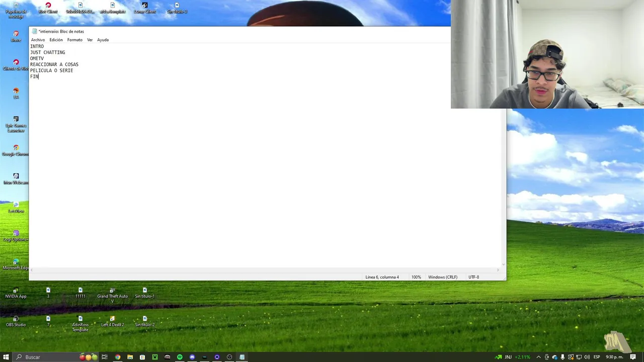Select the Sin título-2 desktop file
The image size is (644, 362).
144,321
